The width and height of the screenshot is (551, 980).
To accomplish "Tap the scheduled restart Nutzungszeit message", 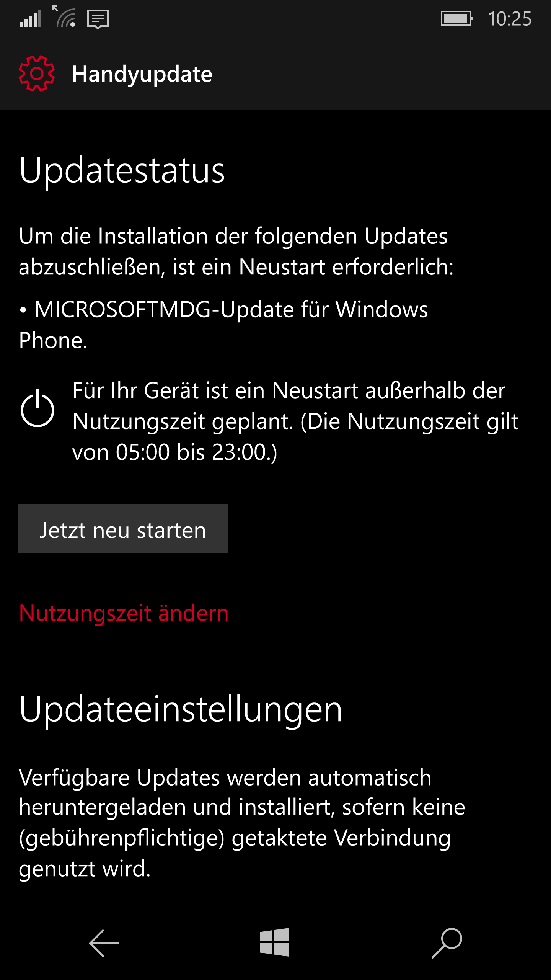I will (x=295, y=421).
